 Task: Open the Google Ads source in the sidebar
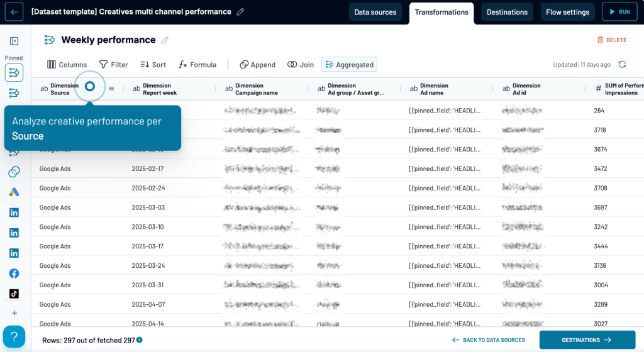(x=14, y=192)
